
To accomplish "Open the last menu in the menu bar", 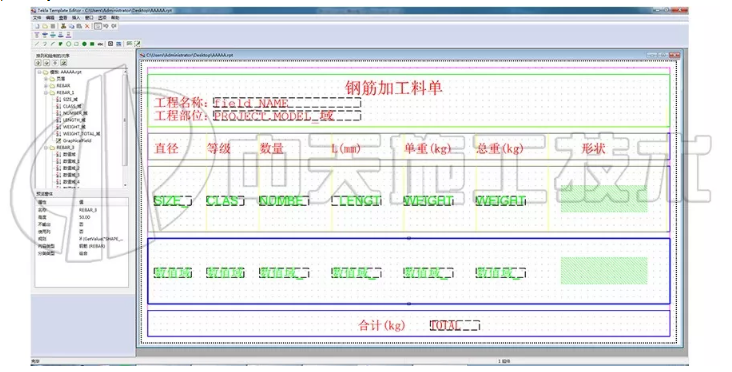I will point(115,18).
